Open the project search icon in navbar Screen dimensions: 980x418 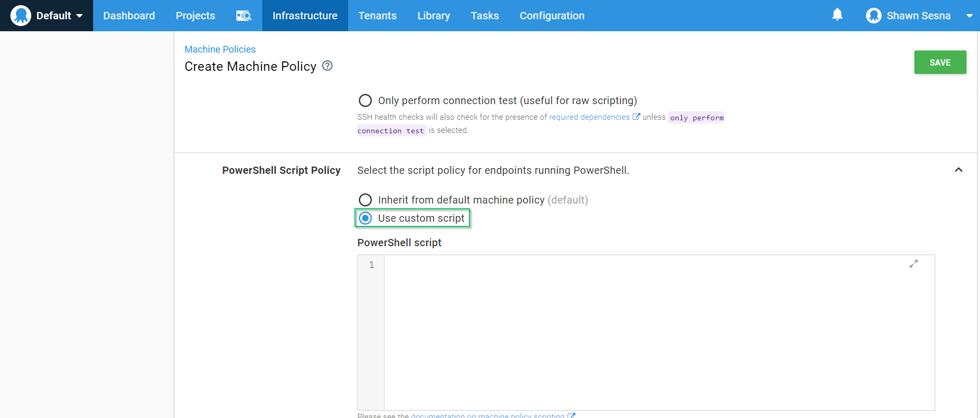[x=244, y=16]
